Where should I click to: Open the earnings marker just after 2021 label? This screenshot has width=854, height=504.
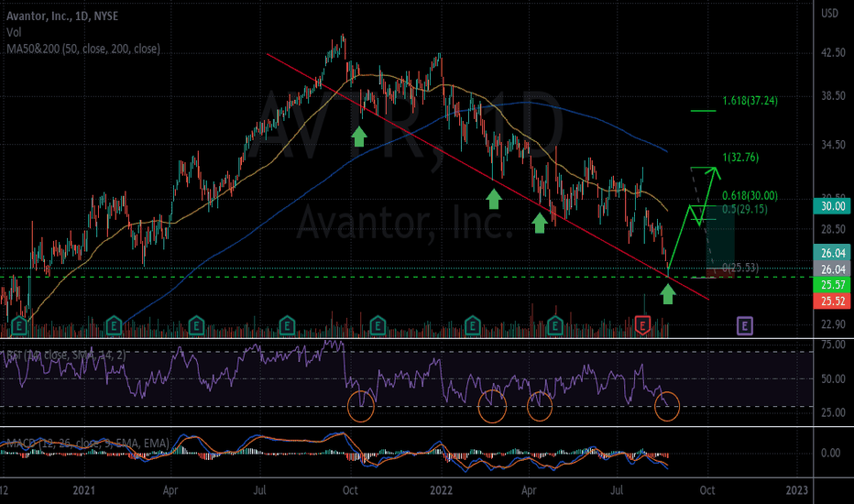pyautogui.click(x=114, y=325)
